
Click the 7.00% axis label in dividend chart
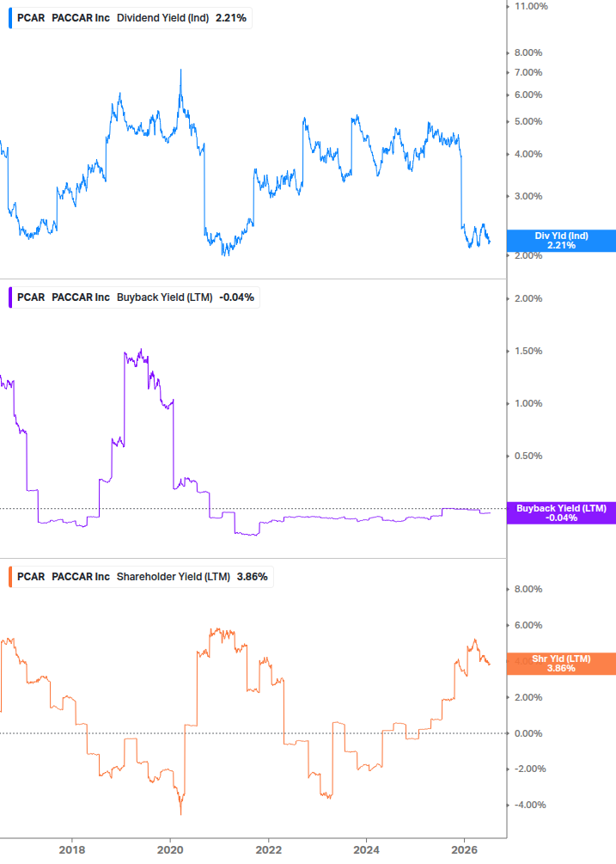[x=528, y=73]
